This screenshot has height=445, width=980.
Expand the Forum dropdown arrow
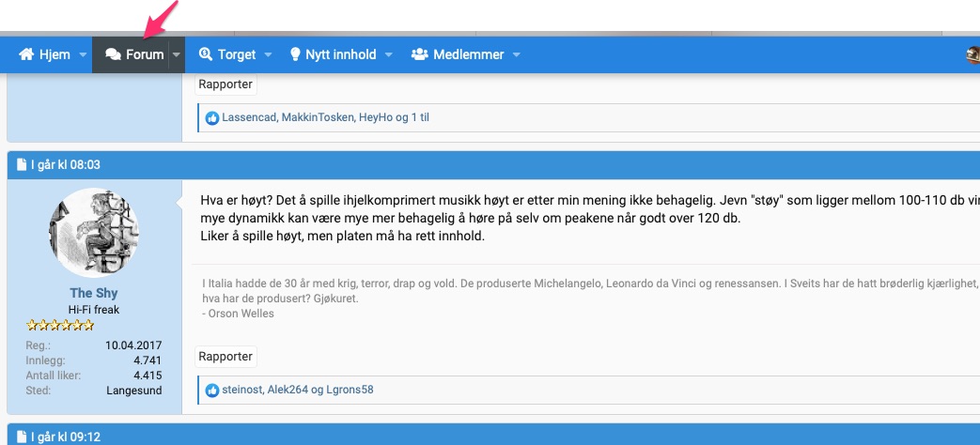tap(177, 55)
